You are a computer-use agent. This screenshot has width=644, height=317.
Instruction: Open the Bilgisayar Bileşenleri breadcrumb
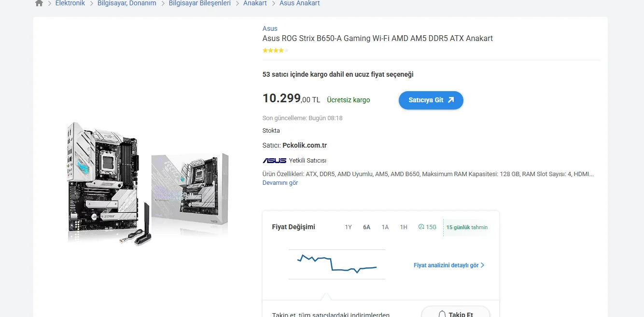[x=200, y=3]
